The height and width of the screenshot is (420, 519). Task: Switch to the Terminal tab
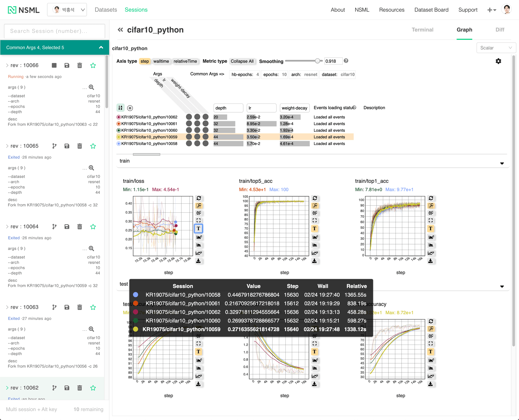pos(422,30)
